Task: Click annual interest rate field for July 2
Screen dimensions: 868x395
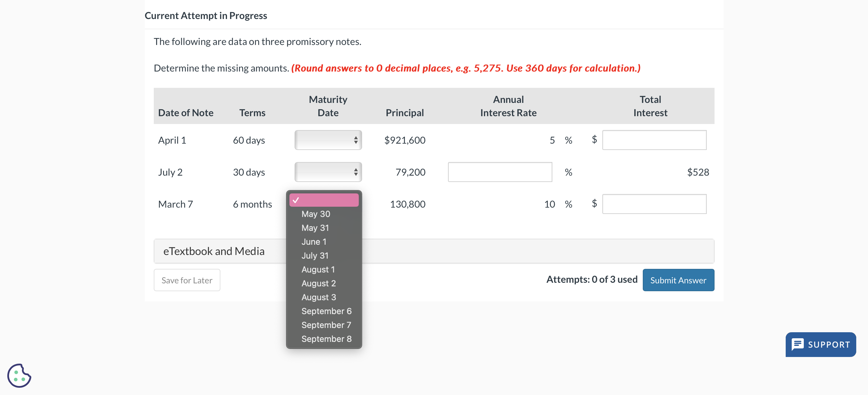Action: (x=500, y=172)
